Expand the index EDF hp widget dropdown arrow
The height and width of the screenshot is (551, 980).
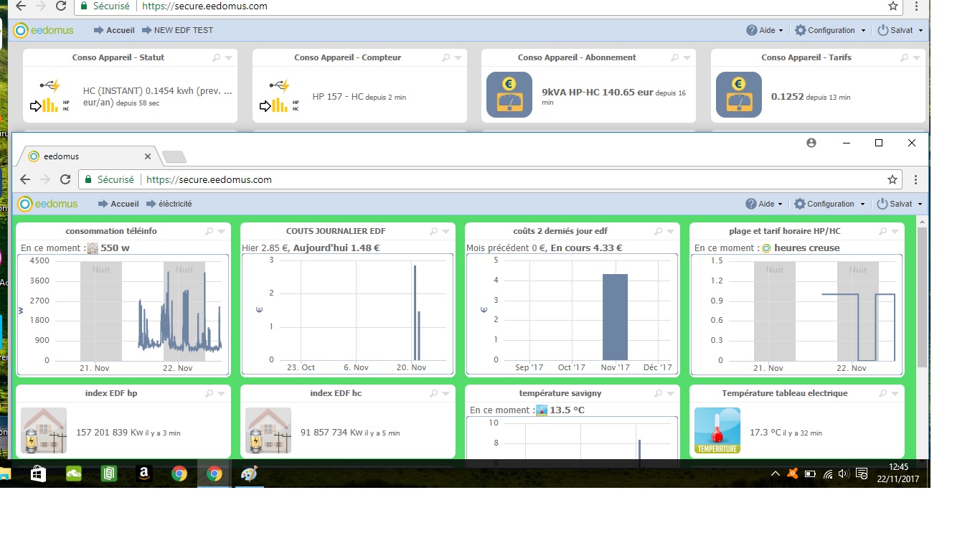222,394
